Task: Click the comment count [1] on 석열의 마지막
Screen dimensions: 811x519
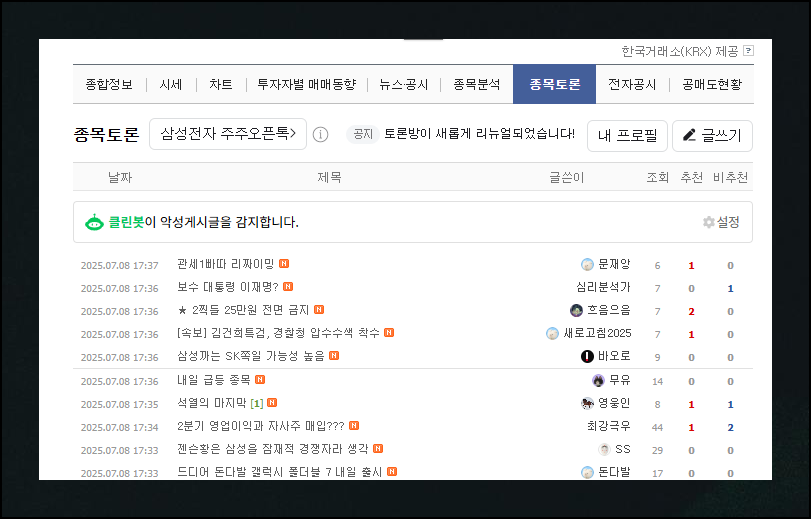Action: coord(257,403)
